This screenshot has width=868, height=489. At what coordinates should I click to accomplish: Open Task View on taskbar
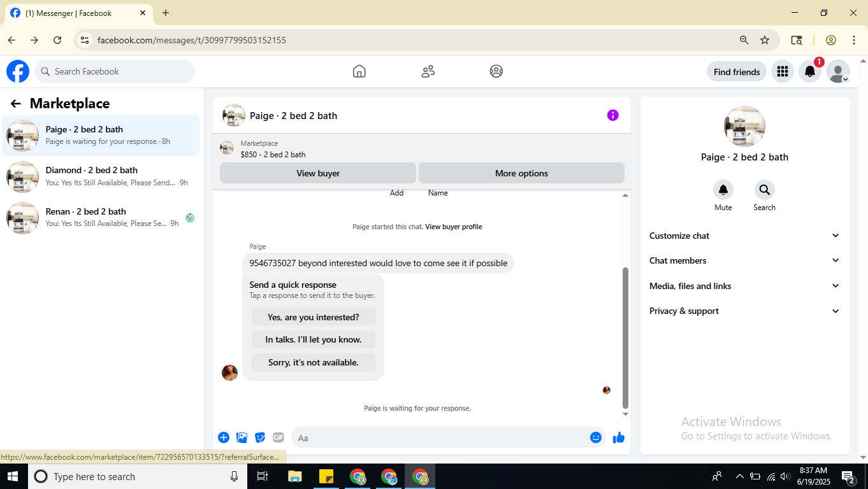262,476
